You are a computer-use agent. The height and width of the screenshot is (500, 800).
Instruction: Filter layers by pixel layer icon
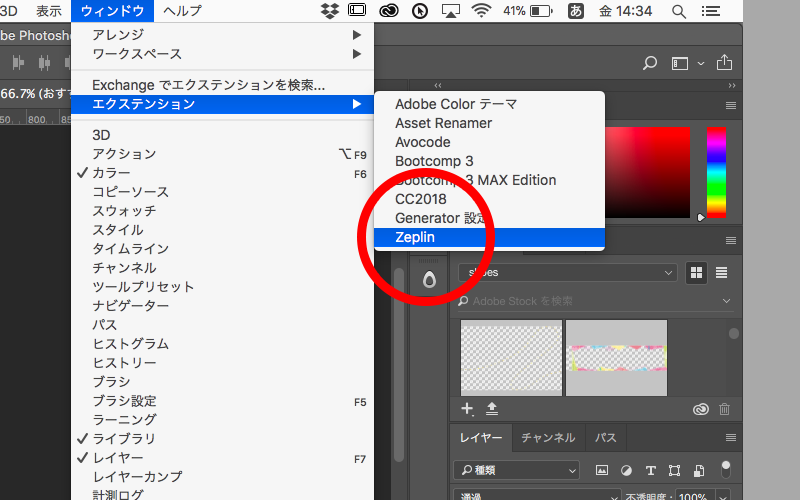(x=602, y=470)
